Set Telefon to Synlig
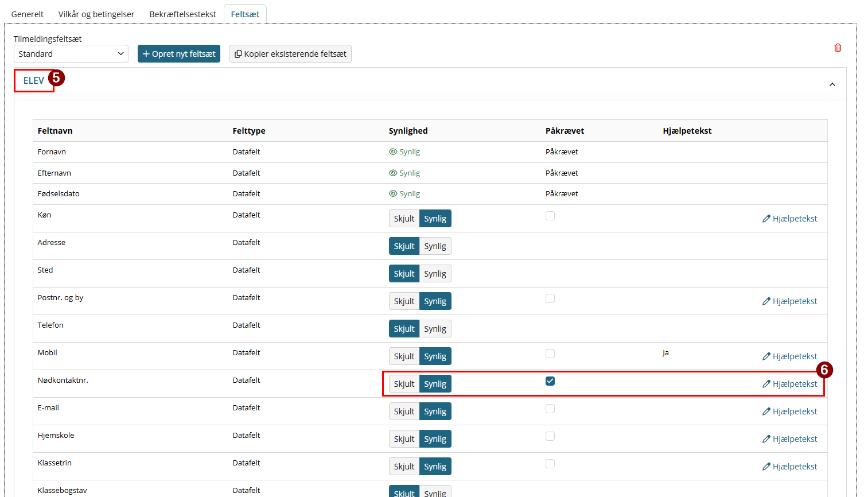Viewport: 868px width, 497px height. (435, 329)
